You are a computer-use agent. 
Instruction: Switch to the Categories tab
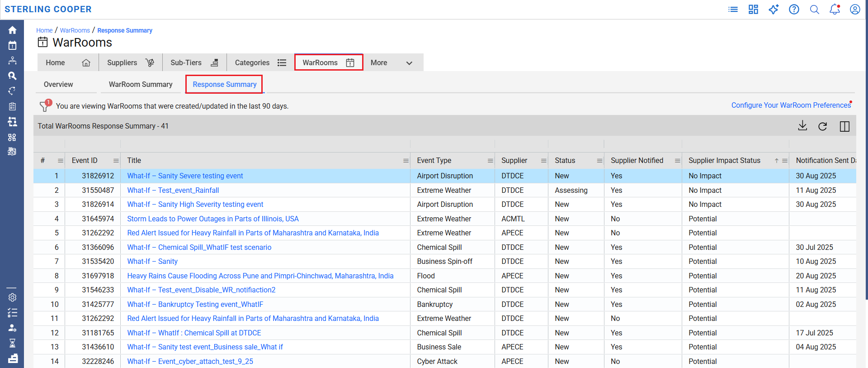point(260,62)
